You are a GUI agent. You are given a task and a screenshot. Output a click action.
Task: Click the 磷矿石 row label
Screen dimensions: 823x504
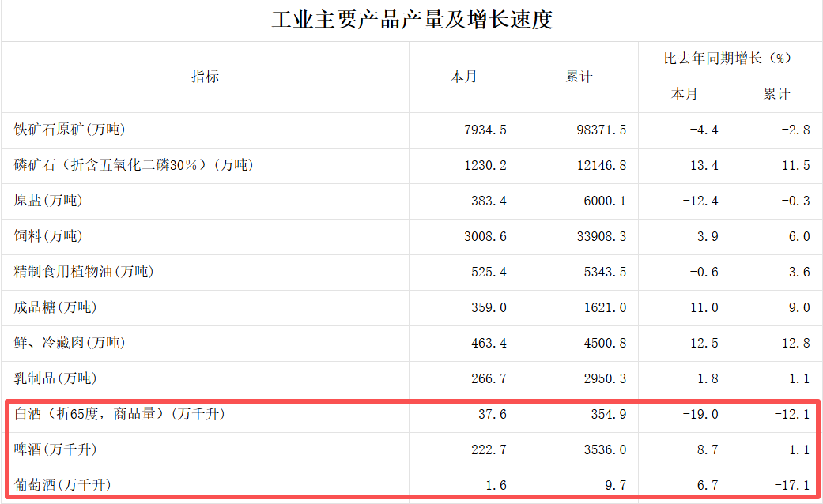click(134, 165)
